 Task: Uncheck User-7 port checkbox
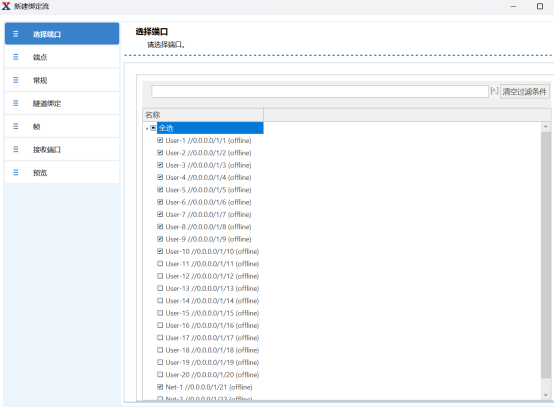160,214
